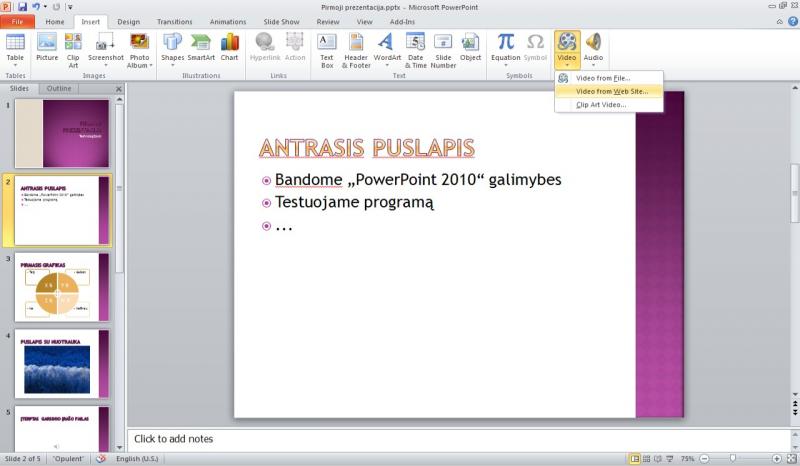Click to add notes field
This screenshot has height=466, width=800.
[458, 439]
